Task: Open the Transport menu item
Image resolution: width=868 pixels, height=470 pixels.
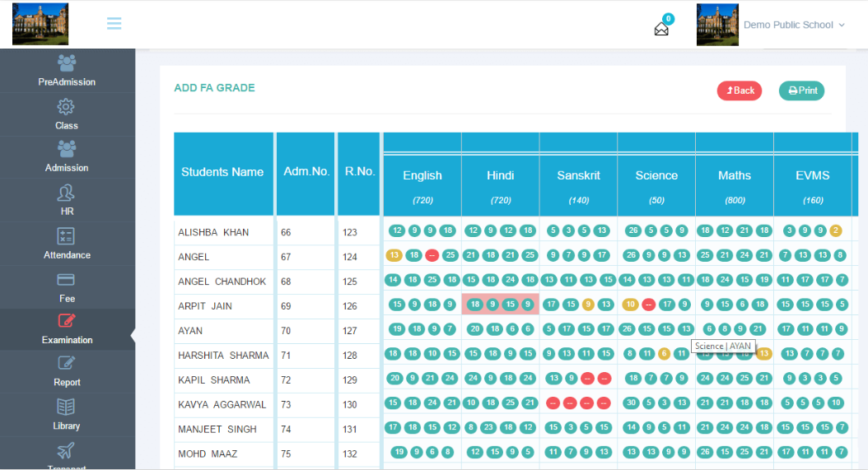Action: pos(67,453)
